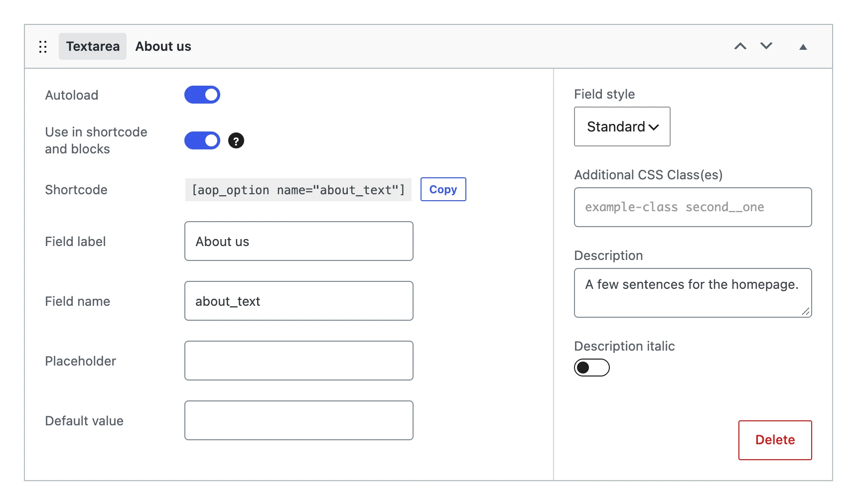Turn off Use in shortcode toggle
This screenshot has height=504, width=857.
point(202,140)
